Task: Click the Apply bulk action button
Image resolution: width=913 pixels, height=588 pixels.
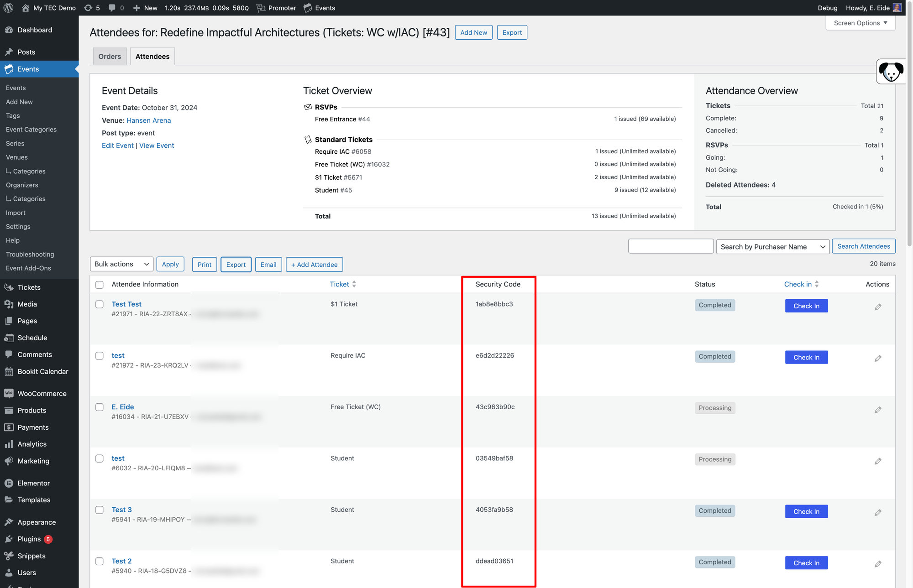Action: 170,264
